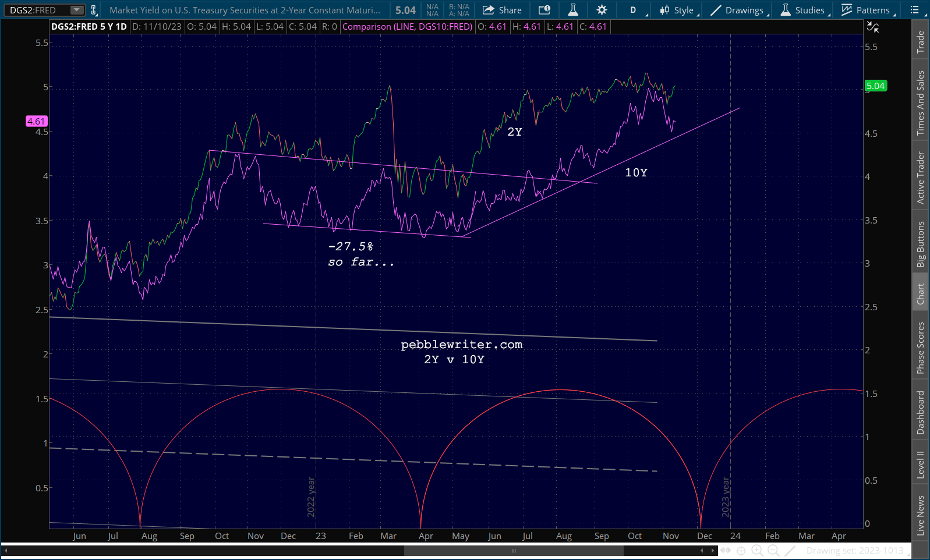Open the Drawings menu
This screenshot has height=560, width=930.
740,10
